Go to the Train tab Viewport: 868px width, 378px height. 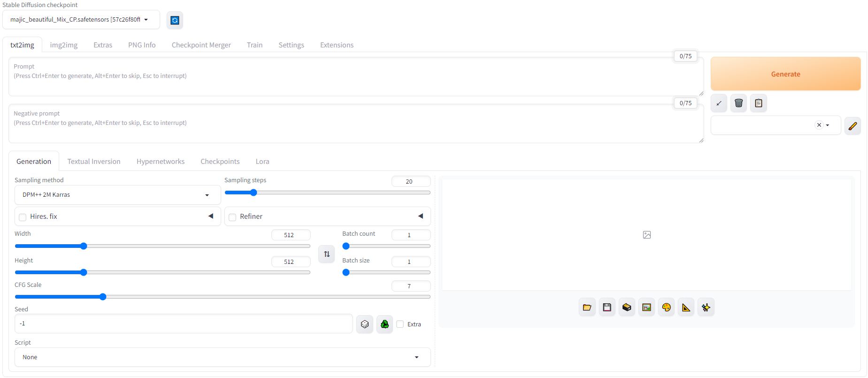click(x=255, y=45)
